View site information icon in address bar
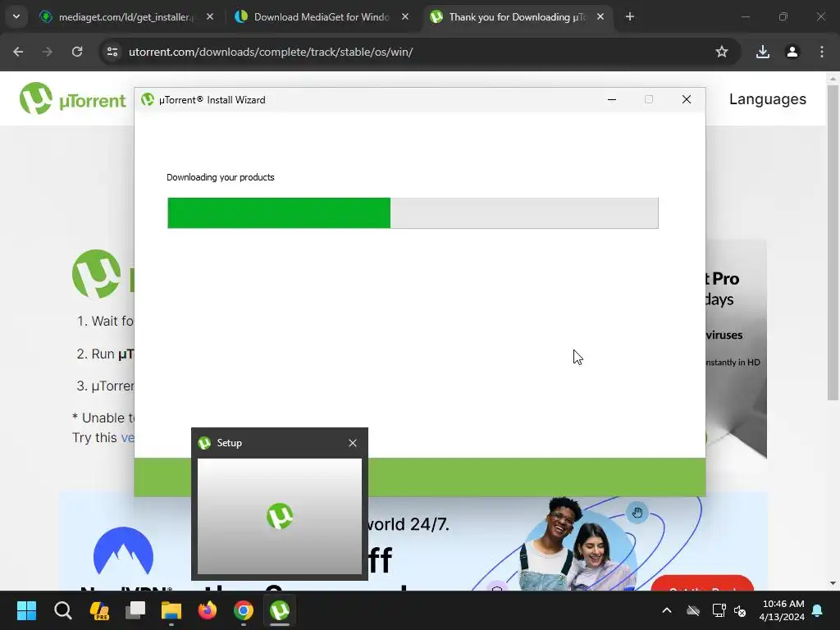The width and height of the screenshot is (840, 630). click(x=112, y=52)
